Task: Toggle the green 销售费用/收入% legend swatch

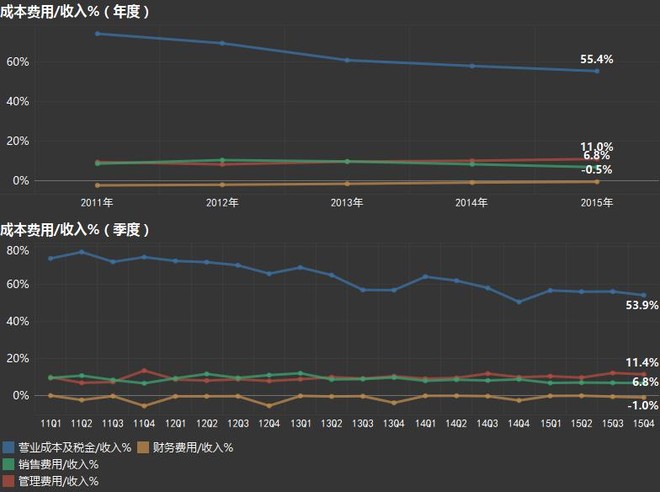Action: tap(8, 464)
